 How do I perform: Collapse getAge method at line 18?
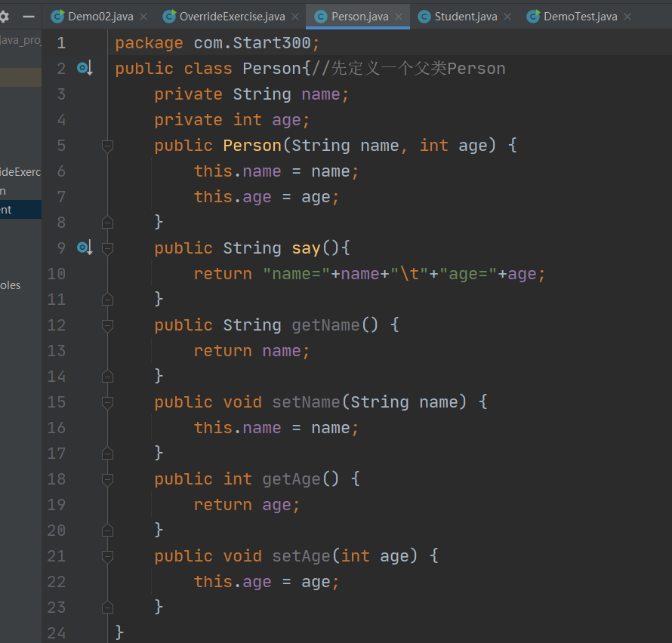pyautogui.click(x=107, y=480)
